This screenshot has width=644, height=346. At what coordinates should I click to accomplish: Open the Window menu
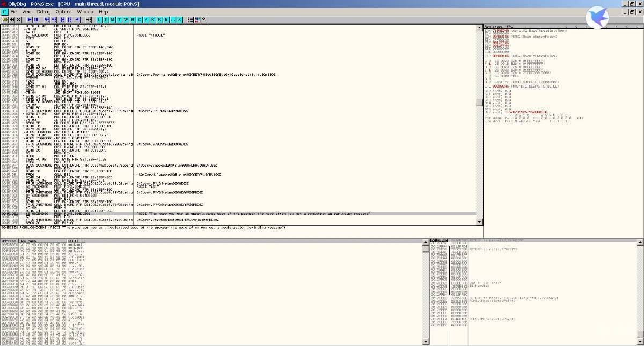pyautogui.click(x=85, y=11)
